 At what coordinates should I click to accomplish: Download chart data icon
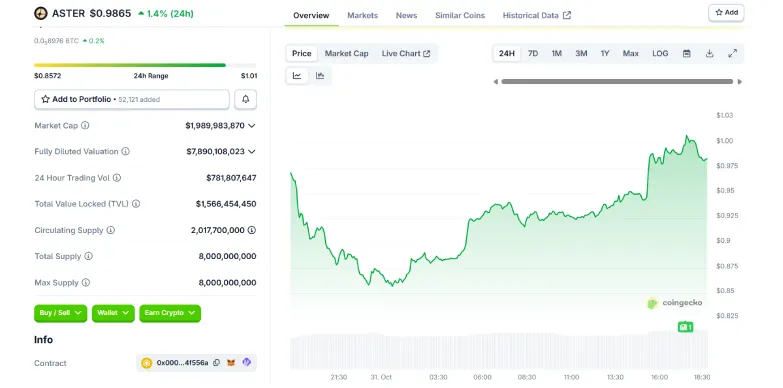click(710, 53)
